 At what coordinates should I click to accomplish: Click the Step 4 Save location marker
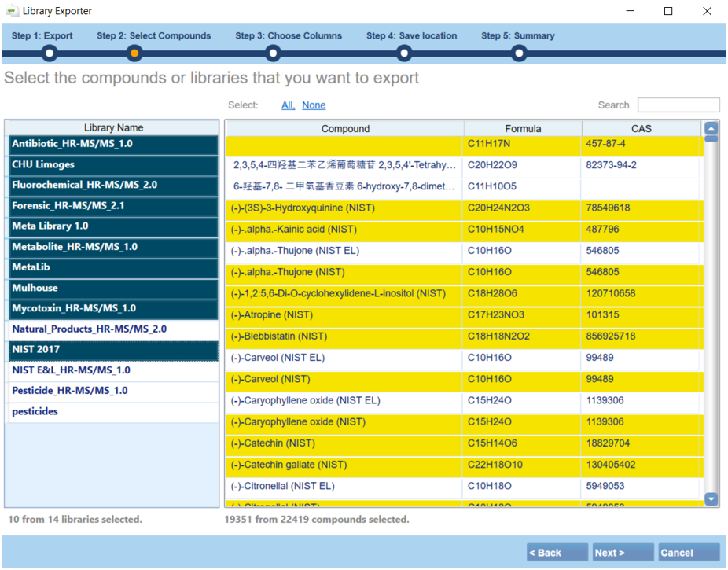click(x=404, y=53)
